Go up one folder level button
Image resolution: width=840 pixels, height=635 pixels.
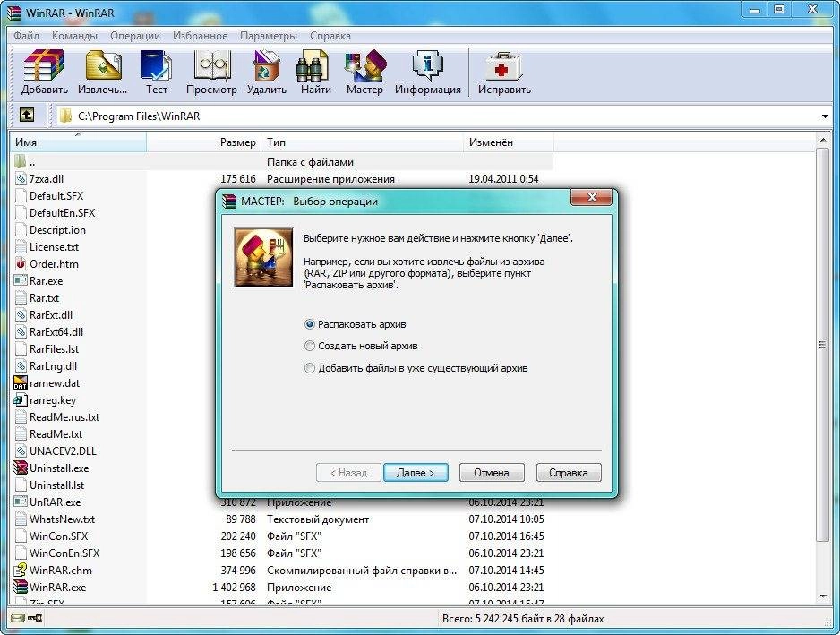tap(27, 115)
